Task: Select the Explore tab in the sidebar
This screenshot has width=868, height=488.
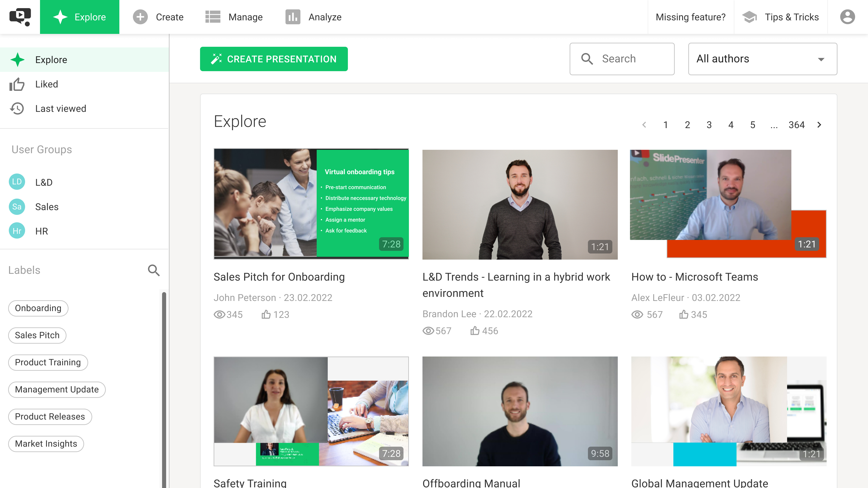Action: point(51,60)
